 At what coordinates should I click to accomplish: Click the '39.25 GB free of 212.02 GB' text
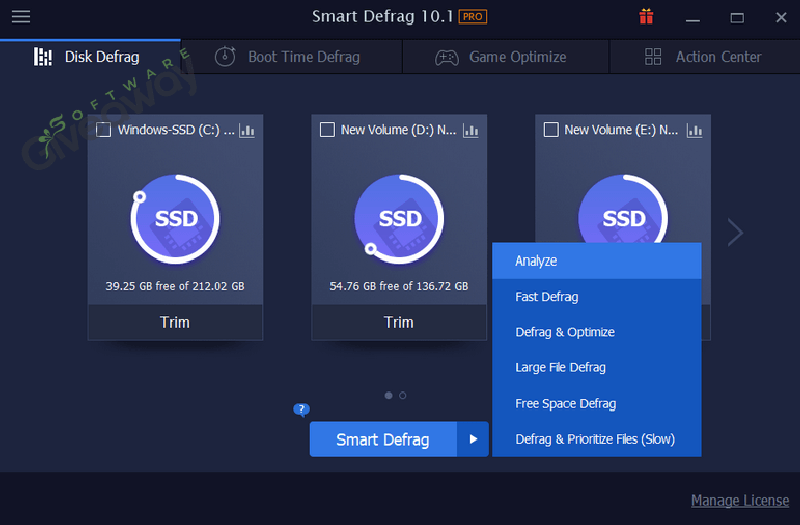pos(175,286)
